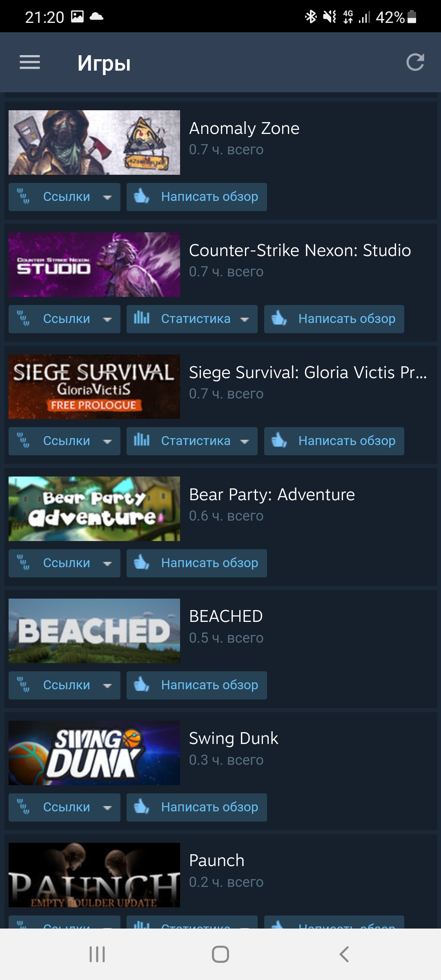Tap thumbs-up icon for Anomaly Zone review
This screenshot has height=980, width=441.
(142, 196)
